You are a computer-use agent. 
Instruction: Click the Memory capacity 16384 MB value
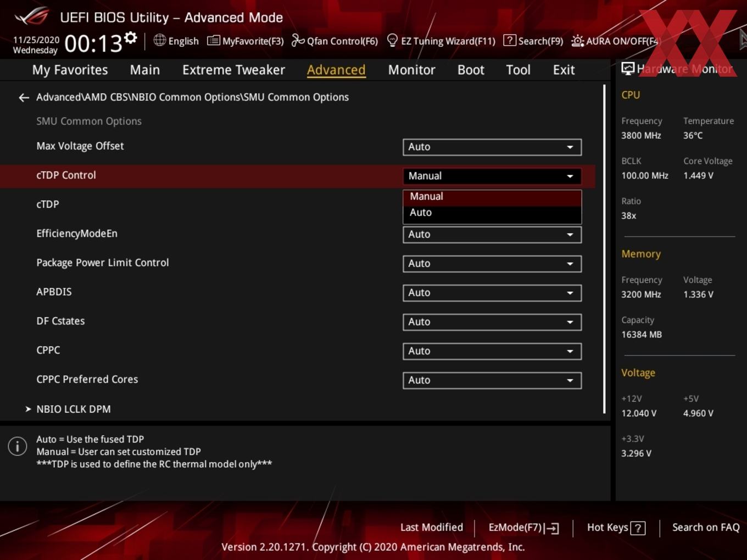[642, 334]
